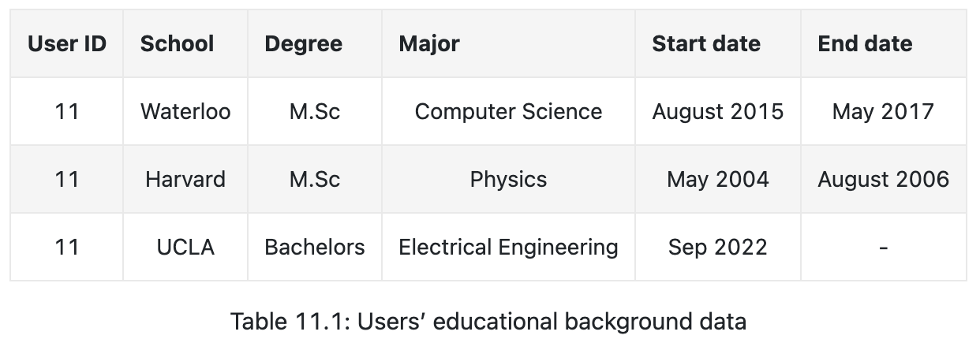Click the Physics major cell
The image size is (980, 339).
(508, 179)
